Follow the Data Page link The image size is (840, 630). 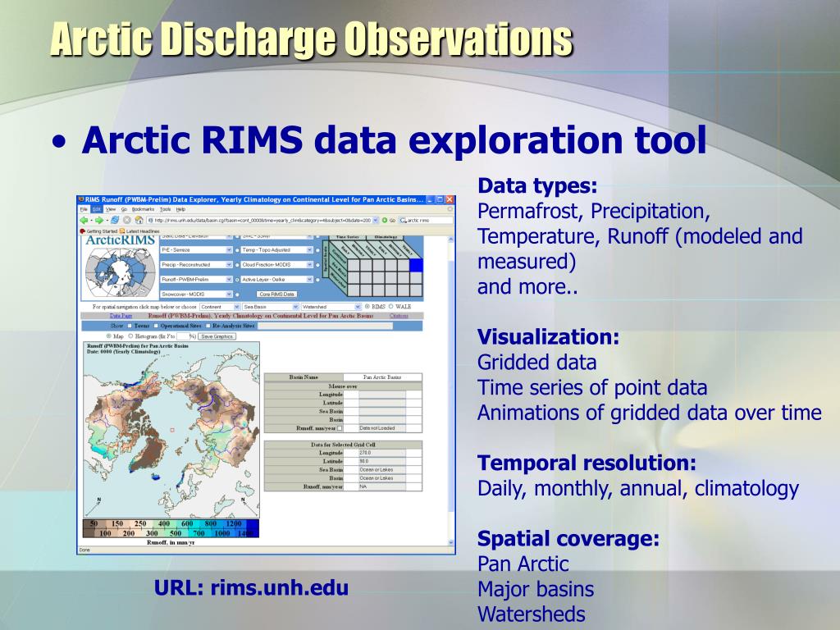(x=121, y=316)
